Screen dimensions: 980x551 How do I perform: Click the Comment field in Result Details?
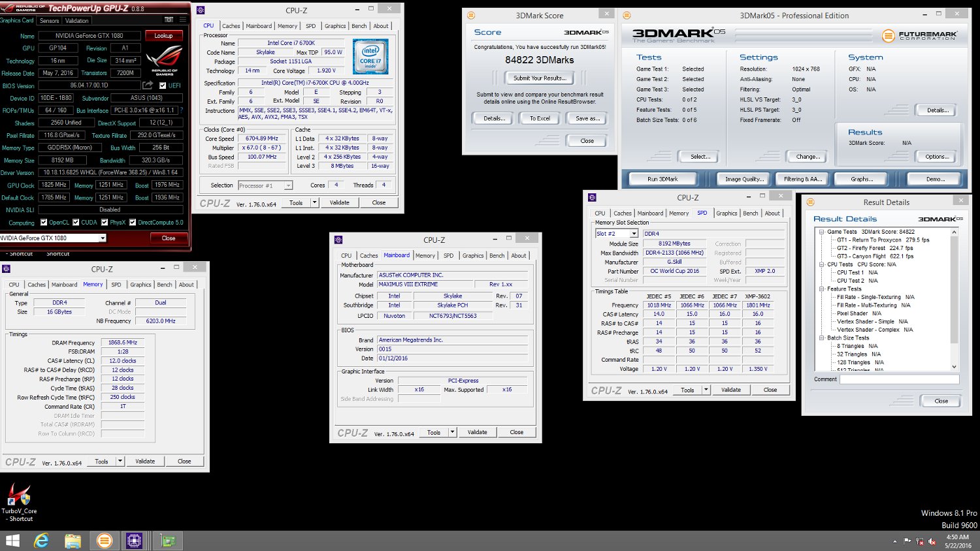(x=900, y=379)
